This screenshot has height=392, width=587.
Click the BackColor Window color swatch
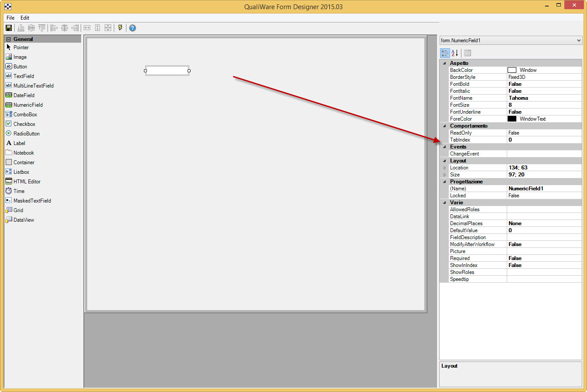(512, 70)
